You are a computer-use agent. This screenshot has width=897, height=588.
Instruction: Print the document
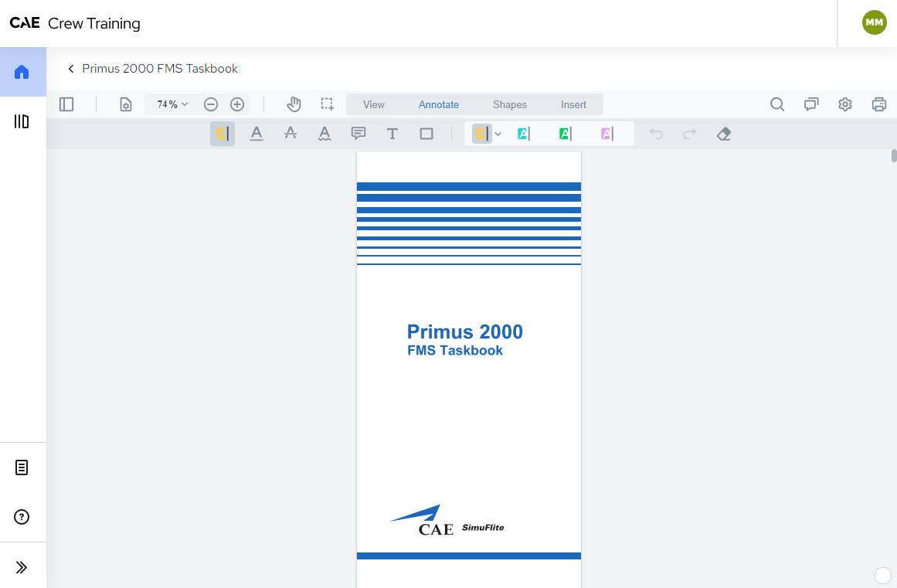pyautogui.click(x=878, y=104)
